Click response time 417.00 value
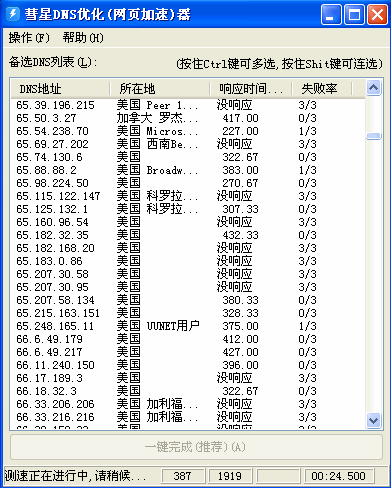This screenshot has height=488, width=391. [240, 118]
